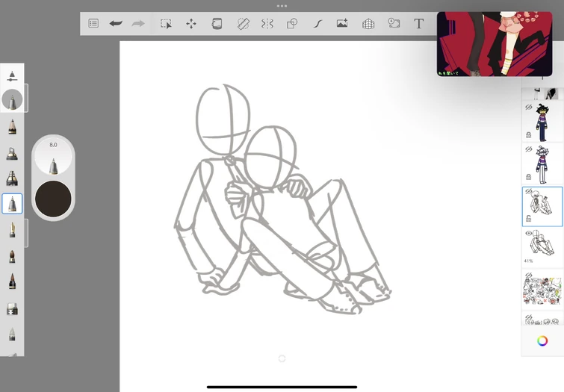This screenshot has width=564, height=392.
Task: Choose the Selection tool in the toolbar
Action: [166, 24]
